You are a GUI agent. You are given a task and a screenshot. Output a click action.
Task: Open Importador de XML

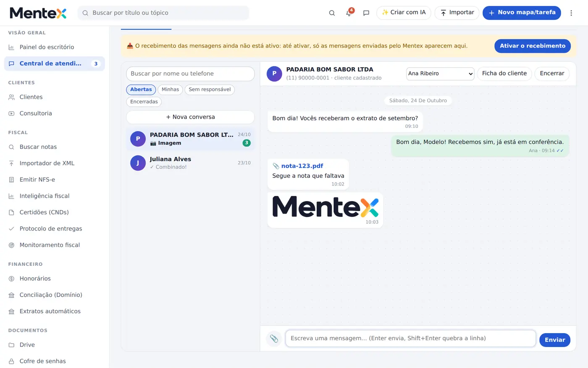(55, 163)
